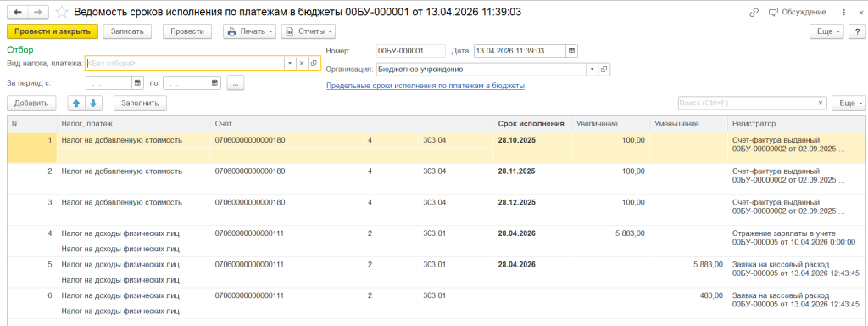868x326 pixels.
Task: Edit the Номер field 00БУ-000001
Action: click(411, 51)
